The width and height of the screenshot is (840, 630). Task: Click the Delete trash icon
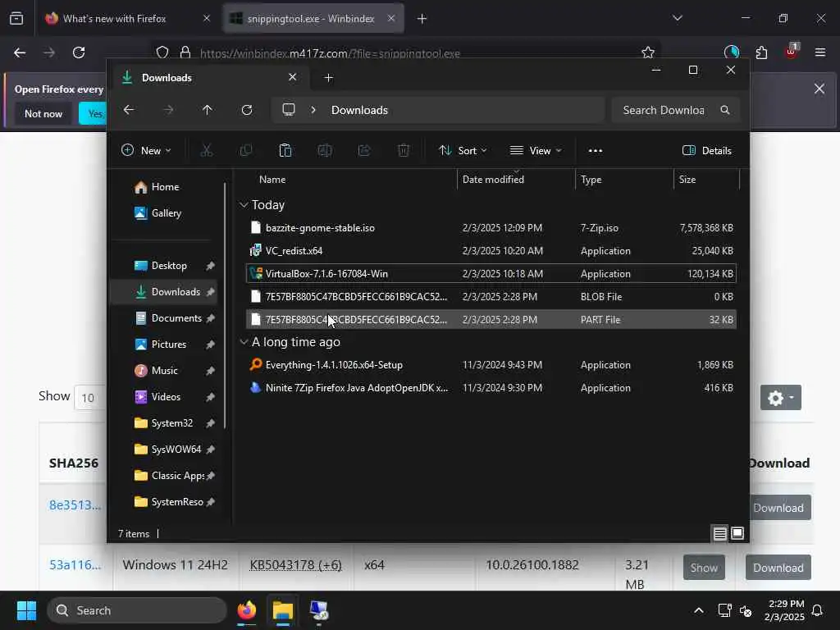(404, 151)
